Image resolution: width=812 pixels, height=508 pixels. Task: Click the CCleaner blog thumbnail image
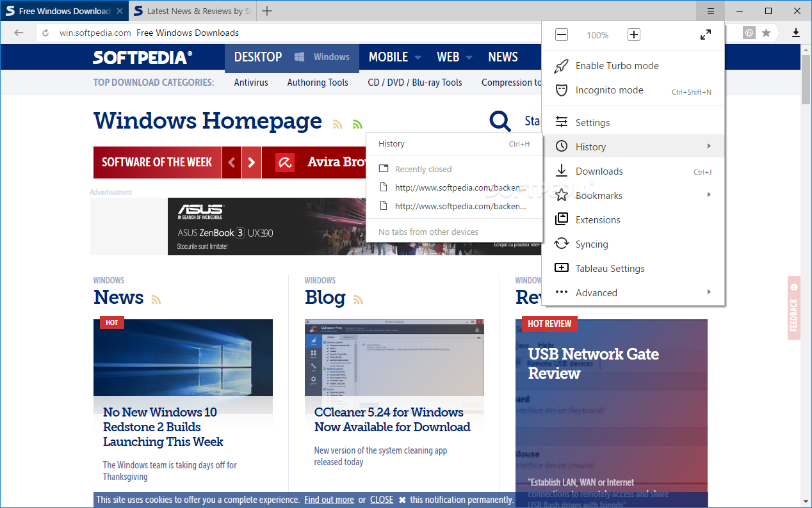tap(394, 358)
